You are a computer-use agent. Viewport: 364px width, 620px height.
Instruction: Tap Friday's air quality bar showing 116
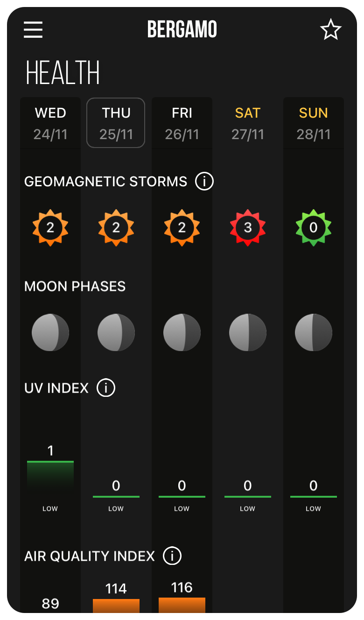[182, 605]
